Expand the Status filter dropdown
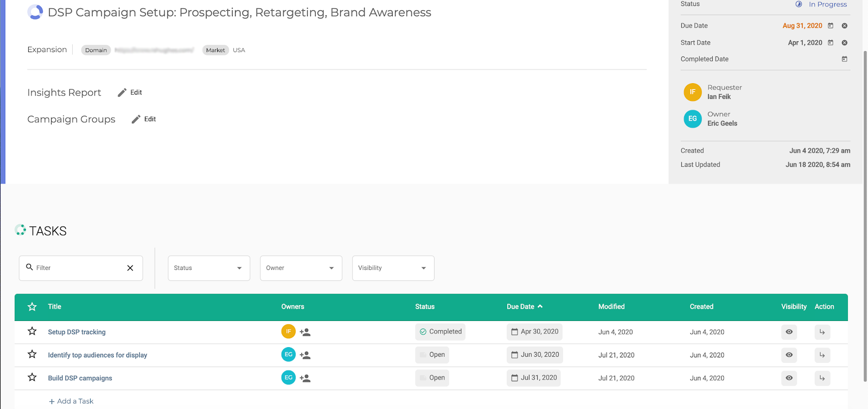868x409 pixels. coord(209,268)
